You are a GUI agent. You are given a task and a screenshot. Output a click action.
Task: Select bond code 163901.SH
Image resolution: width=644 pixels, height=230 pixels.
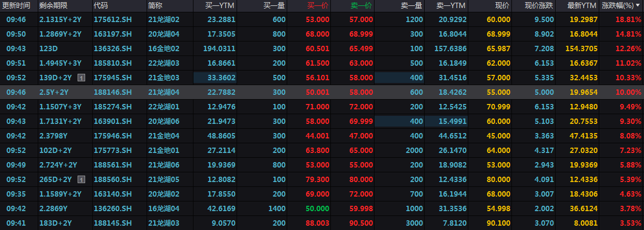[x=113, y=122]
